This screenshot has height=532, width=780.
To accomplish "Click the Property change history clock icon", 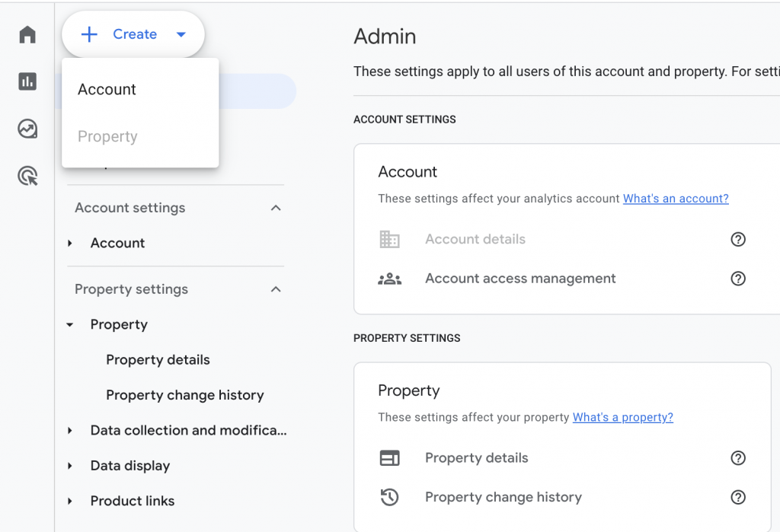I will pyautogui.click(x=389, y=497).
